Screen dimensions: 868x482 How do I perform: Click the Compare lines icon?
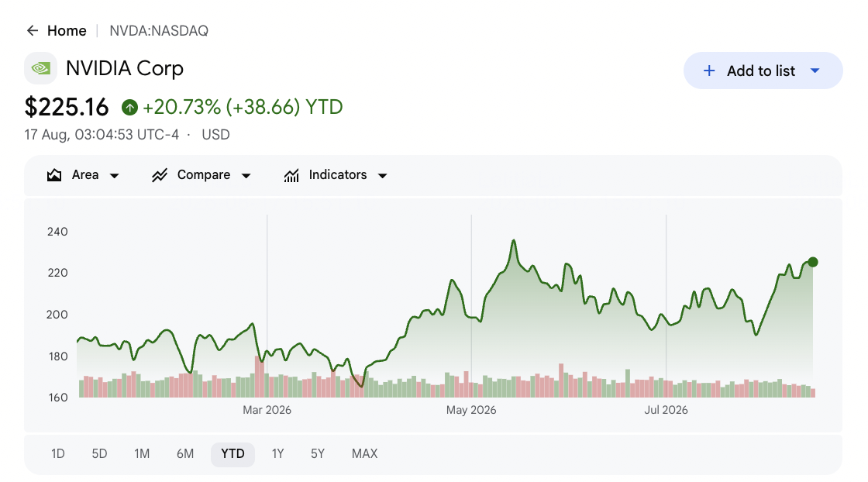click(x=160, y=175)
